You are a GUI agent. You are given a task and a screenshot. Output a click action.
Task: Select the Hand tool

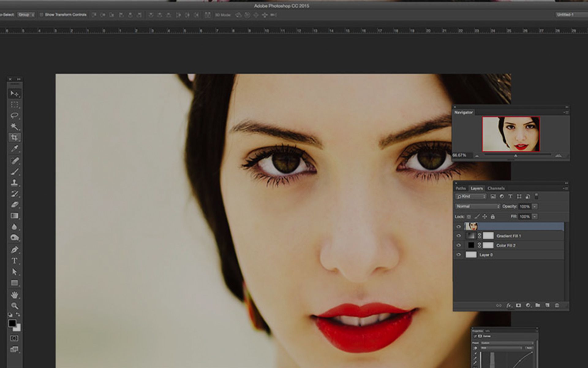14,295
